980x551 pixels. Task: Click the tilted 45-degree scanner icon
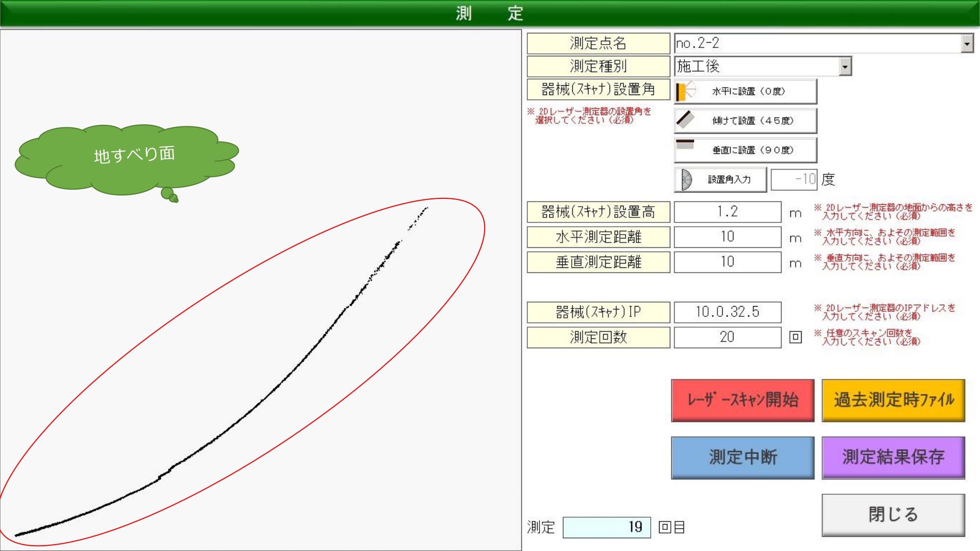tap(685, 120)
